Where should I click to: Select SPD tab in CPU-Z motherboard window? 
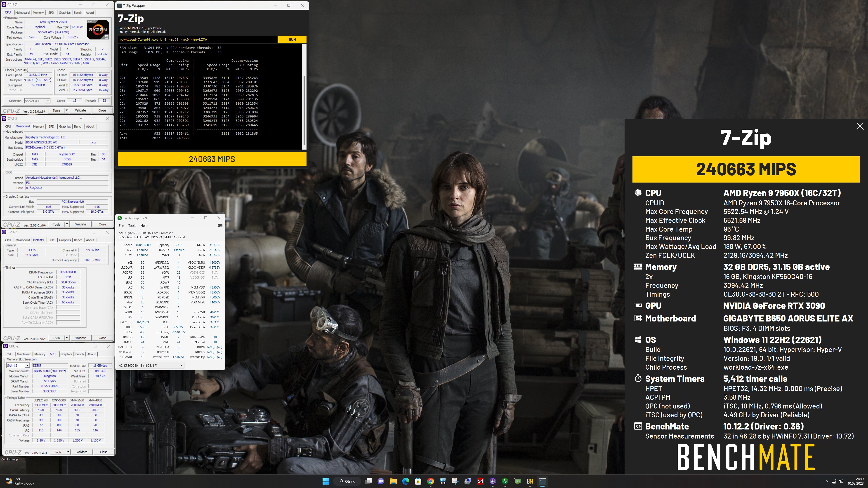pyautogui.click(x=51, y=126)
